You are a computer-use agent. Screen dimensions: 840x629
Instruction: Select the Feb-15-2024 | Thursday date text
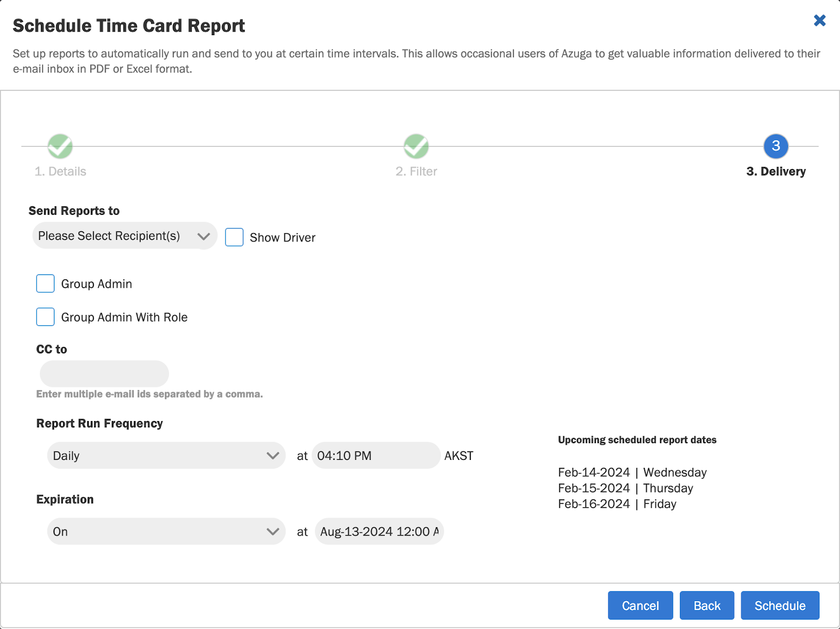tap(625, 488)
